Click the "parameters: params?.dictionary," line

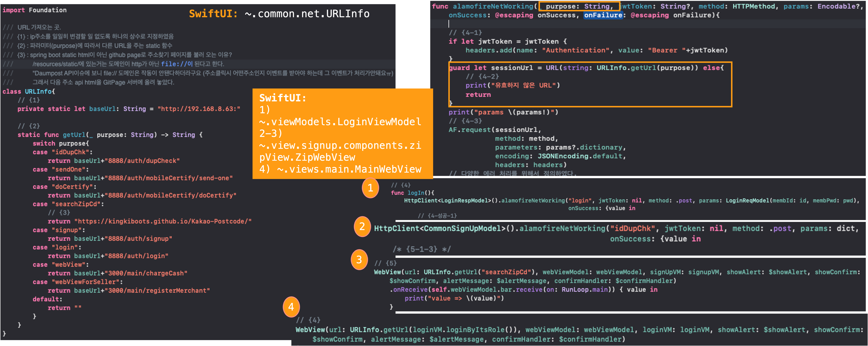pos(560,147)
